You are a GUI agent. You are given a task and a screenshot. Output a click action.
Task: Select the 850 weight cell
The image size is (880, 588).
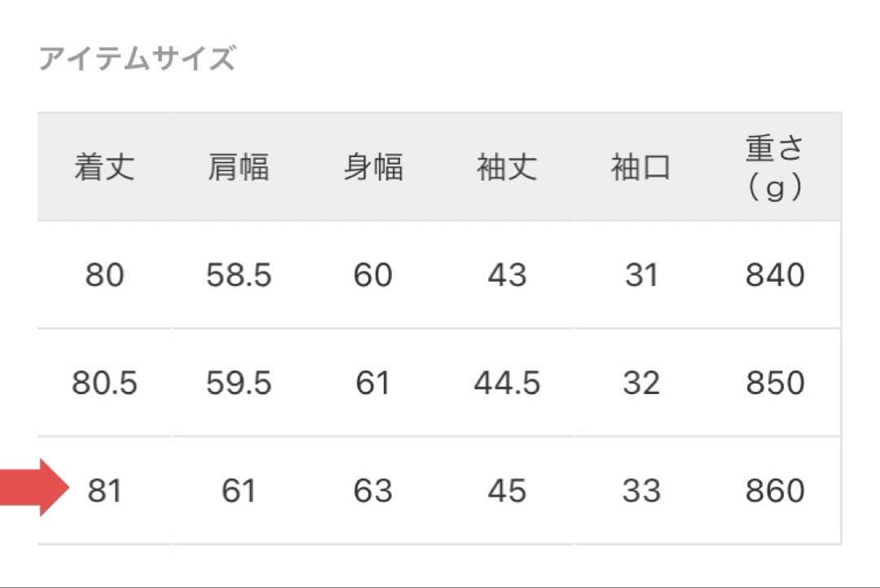[774, 383]
